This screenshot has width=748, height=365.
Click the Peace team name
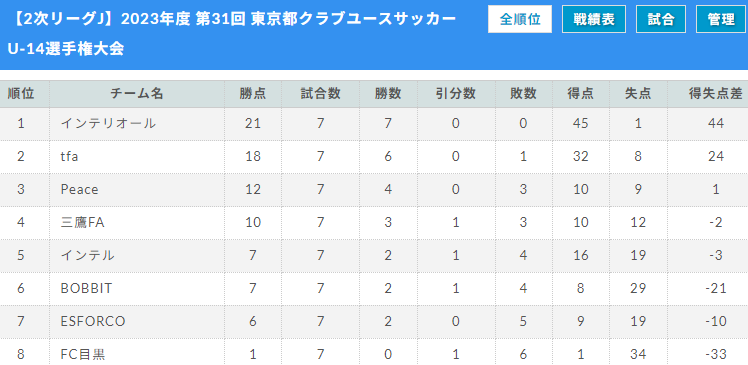(x=79, y=189)
